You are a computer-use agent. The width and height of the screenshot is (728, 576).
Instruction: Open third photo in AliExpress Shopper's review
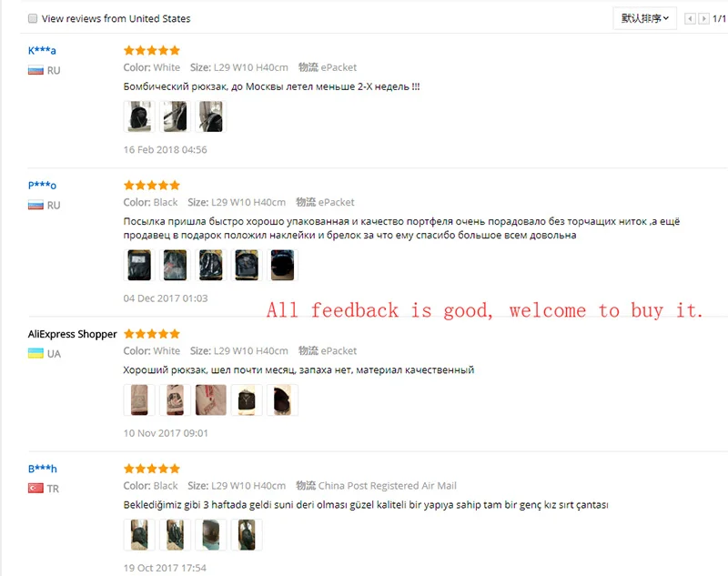[x=211, y=399]
